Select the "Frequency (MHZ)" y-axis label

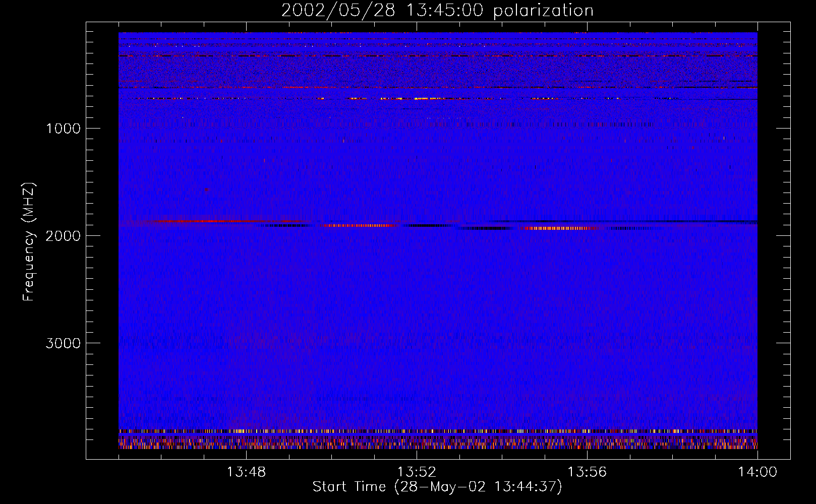(29, 242)
